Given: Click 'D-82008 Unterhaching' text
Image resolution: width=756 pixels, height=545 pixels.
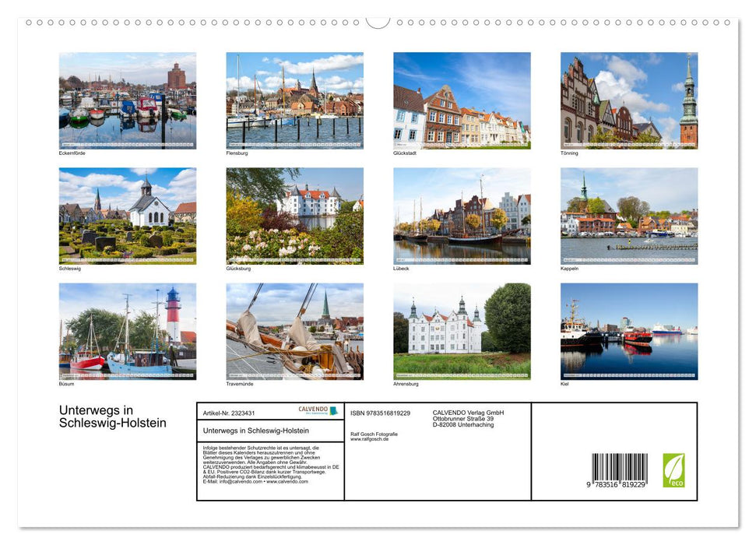Looking at the screenshot, I should pos(462,425).
